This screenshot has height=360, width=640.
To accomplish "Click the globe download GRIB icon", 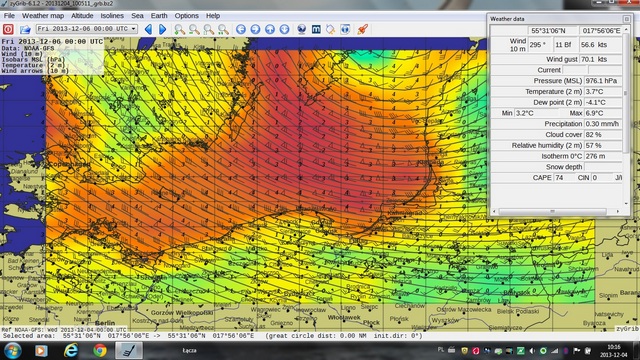I will (x=302, y=29).
